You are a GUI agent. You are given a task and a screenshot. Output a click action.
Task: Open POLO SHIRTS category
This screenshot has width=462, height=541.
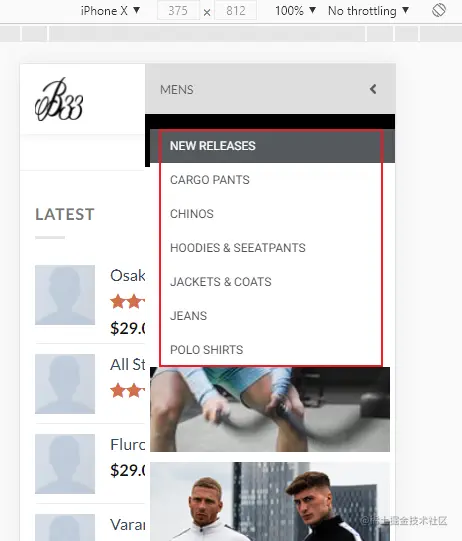pos(207,350)
